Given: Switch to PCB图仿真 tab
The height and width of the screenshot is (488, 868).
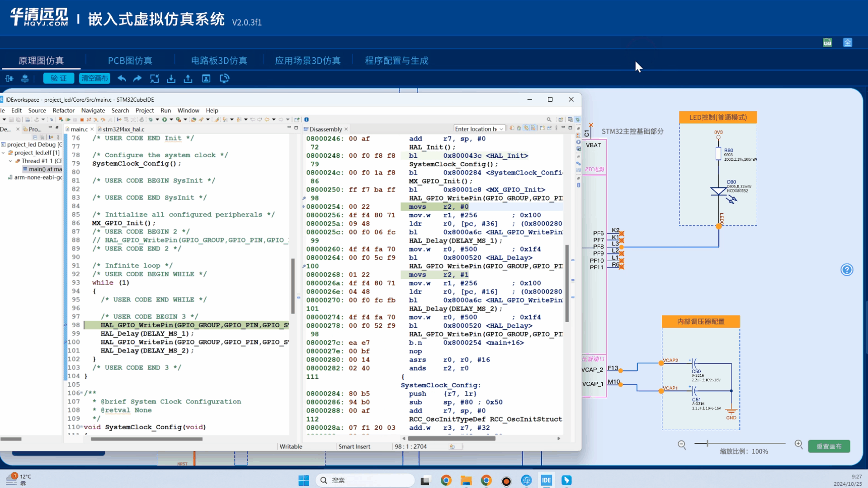Looking at the screenshot, I should tap(130, 61).
